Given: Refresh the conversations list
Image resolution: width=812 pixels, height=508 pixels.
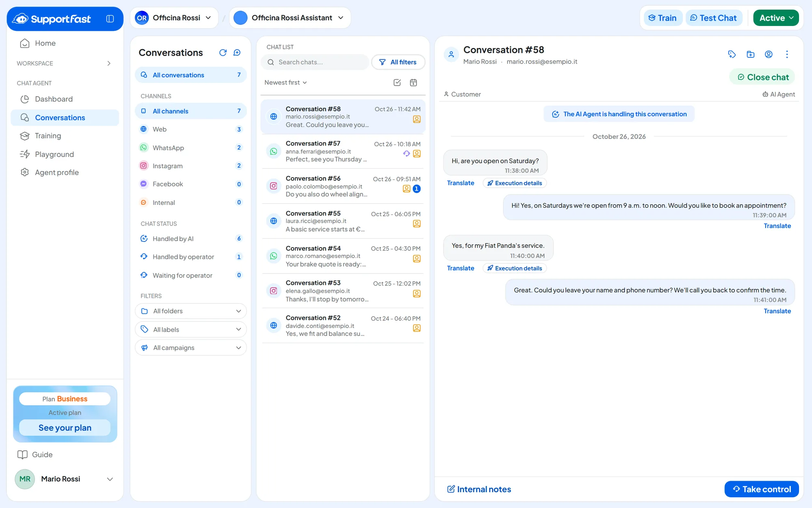Looking at the screenshot, I should click(x=223, y=52).
